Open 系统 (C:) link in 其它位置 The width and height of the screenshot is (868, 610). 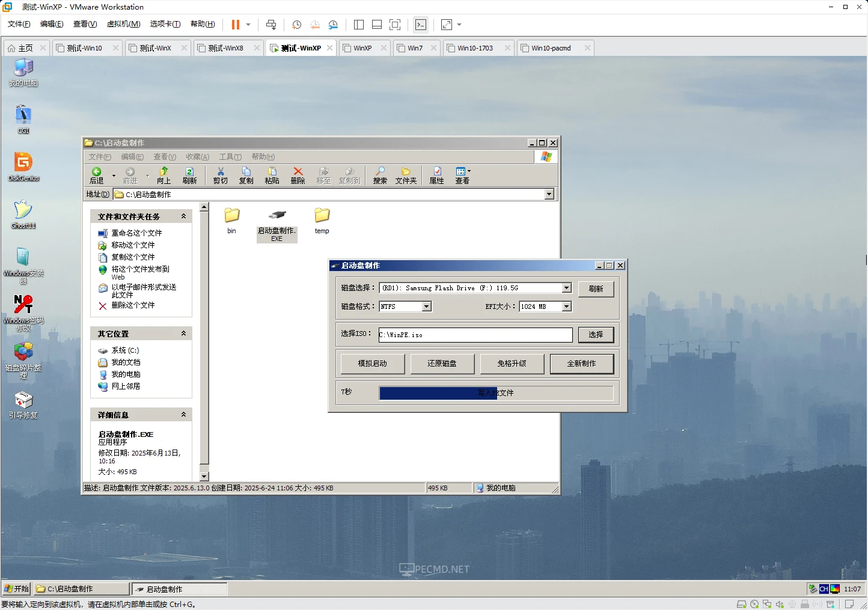(125, 350)
